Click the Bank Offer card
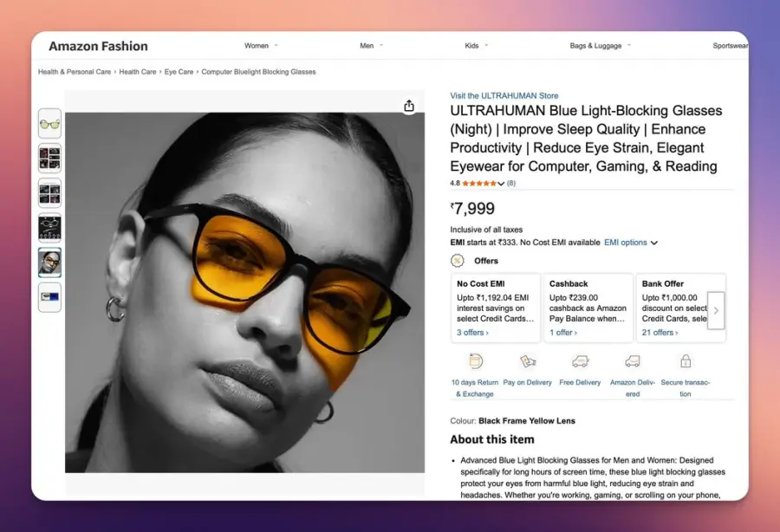This screenshot has width=780, height=532. click(680, 308)
